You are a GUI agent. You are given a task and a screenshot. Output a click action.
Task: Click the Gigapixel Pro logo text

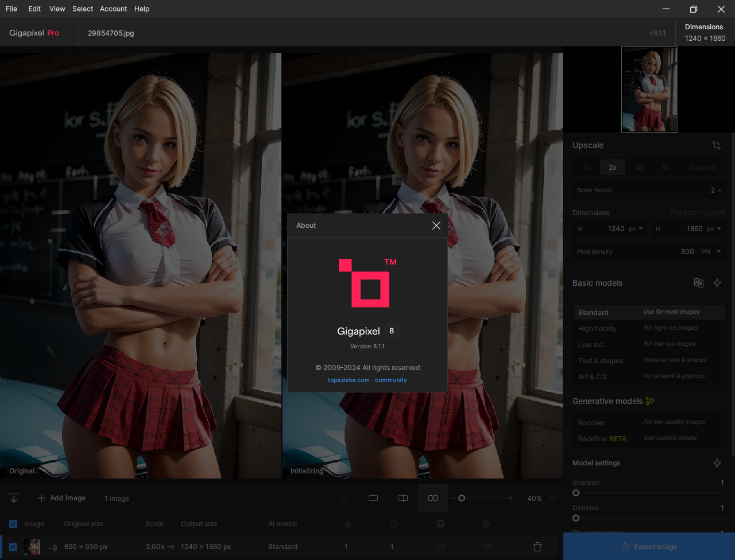34,33
